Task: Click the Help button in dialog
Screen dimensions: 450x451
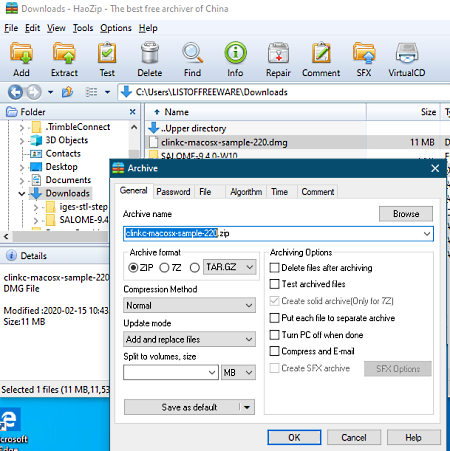Action: (x=413, y=437)
